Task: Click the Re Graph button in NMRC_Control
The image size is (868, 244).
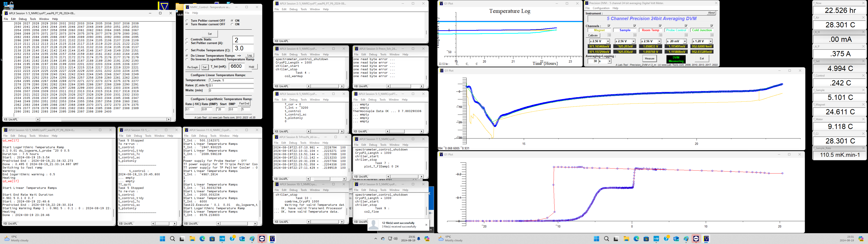Action: point(193,67)
